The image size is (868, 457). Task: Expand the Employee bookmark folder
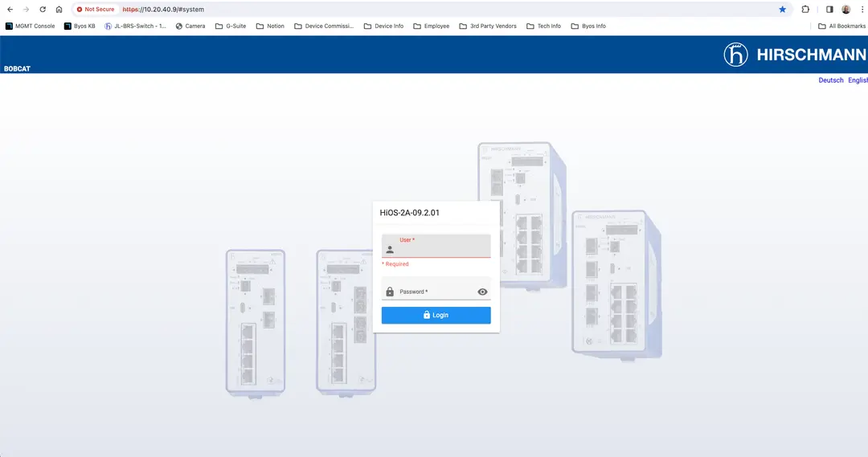pos(432,26)
